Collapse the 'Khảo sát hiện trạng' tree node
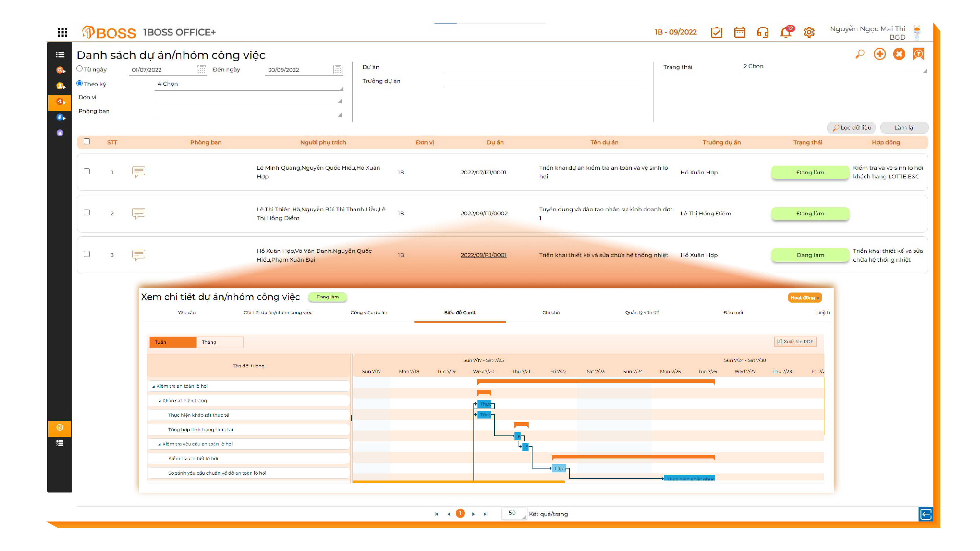Image resolution: width=980 pixels, height=551 pixels. pos(159,401)
